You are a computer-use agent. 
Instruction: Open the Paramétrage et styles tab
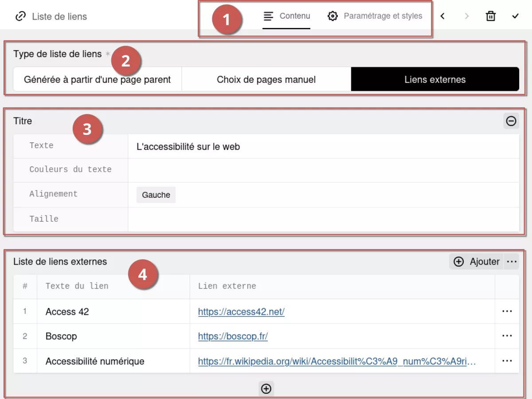(x=375, y=16)
